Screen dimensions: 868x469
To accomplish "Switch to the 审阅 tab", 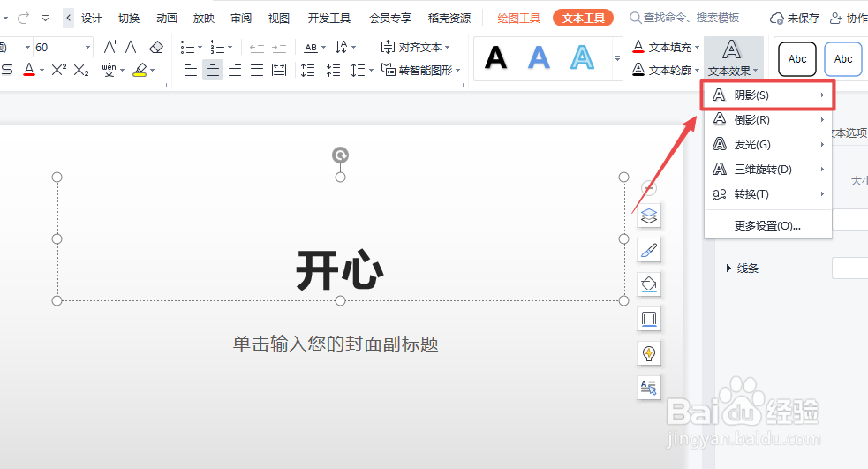I will click(241, 19).
